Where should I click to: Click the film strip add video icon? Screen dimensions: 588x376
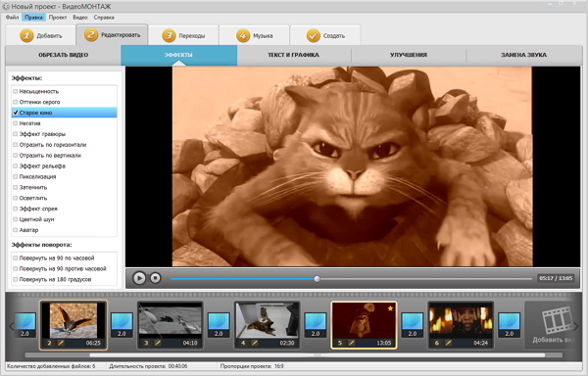click(558, 319)
